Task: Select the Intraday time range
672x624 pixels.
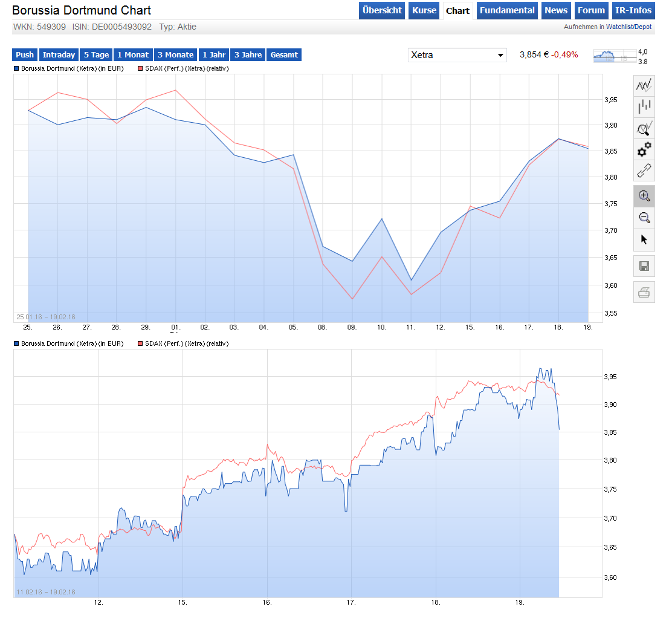Action: [59, 55]
